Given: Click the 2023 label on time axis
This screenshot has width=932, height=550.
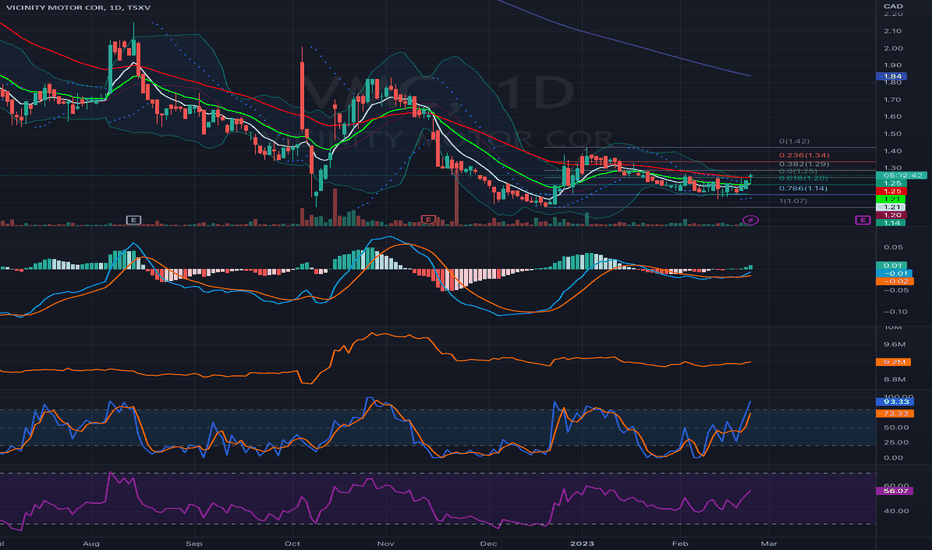Looking at the screenshot, I should 582,543.
